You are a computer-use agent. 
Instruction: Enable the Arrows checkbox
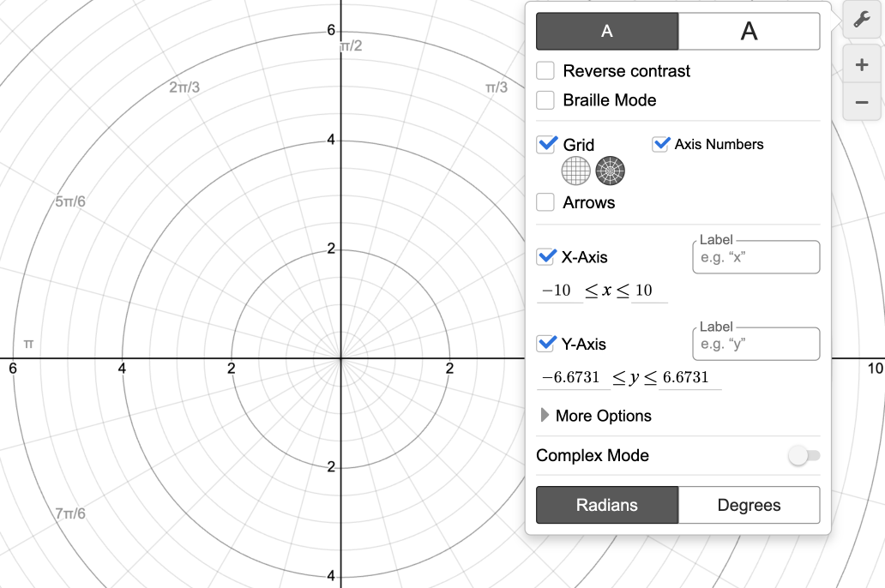click(545, 203)
